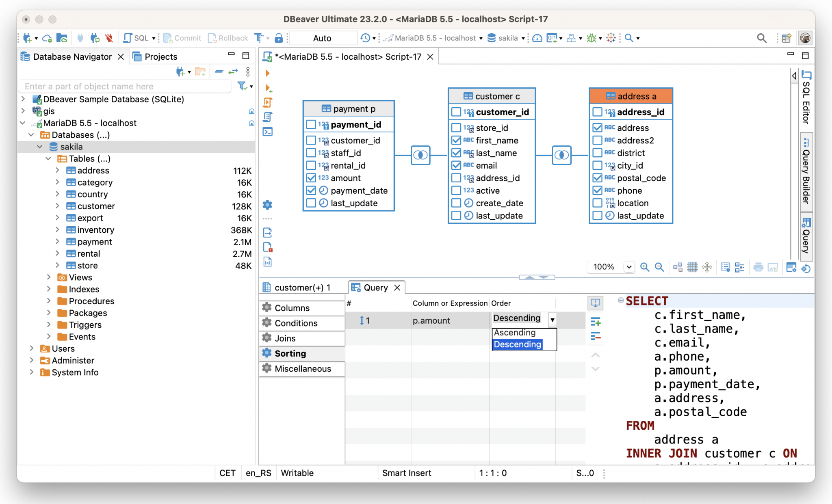Screen dimensions: 832x504
Task: Switch to the customer(+) 1 tab
Action: coord(302,287)
